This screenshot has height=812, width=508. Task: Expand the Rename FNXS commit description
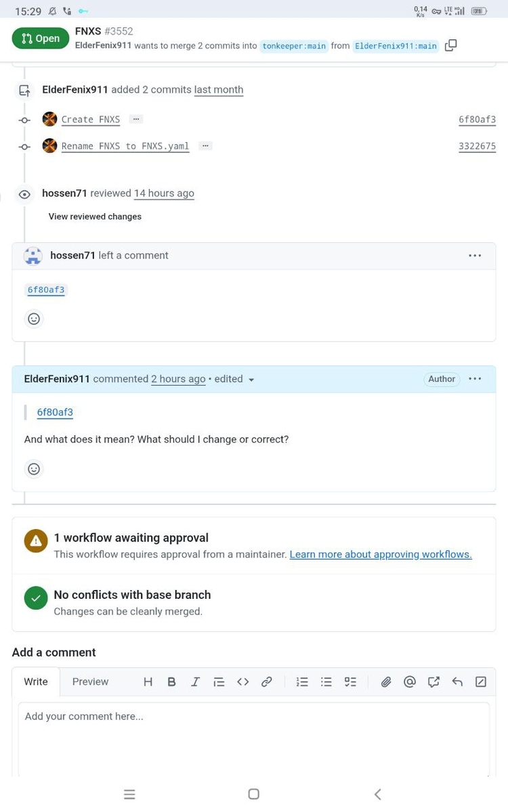(205, 145)
